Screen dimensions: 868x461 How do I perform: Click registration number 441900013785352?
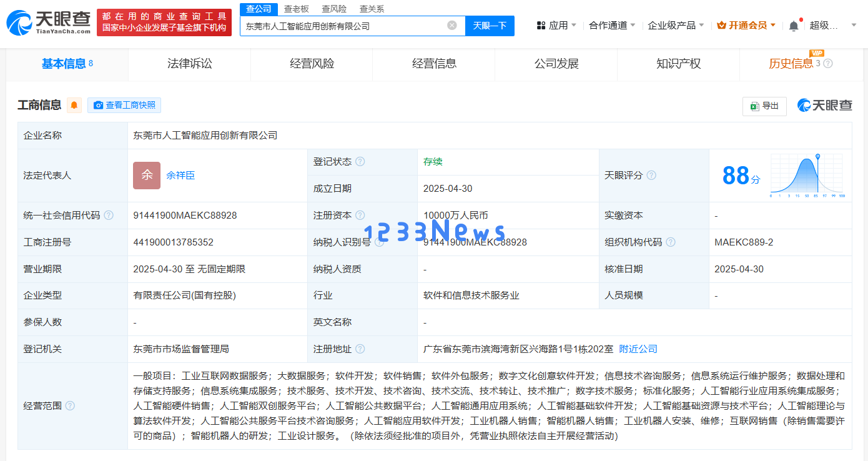(x=173, y=242)
